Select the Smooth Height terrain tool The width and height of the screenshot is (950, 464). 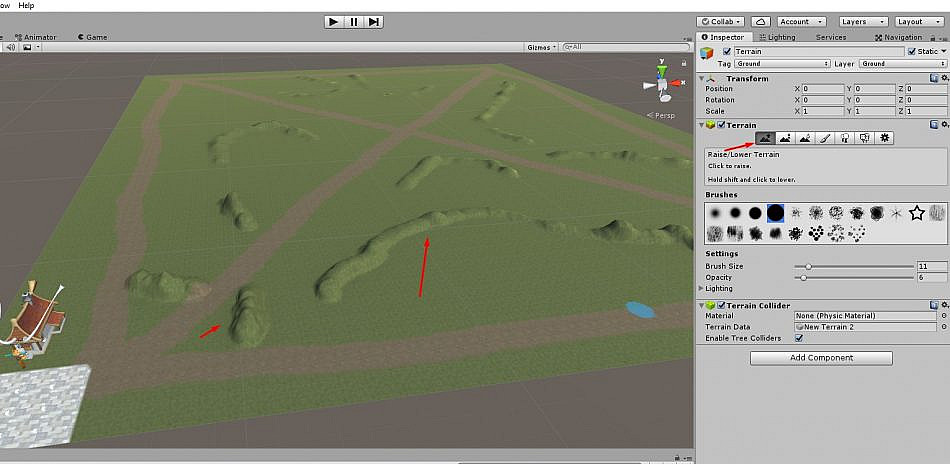[805, 138]
